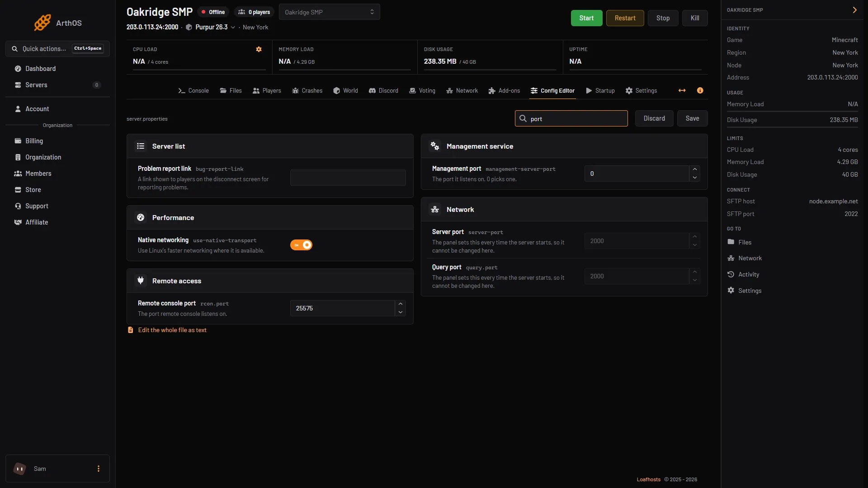This screenshot has width=868, height=488.
Task: Open Dashboard from the sidebar
Action: (x=57, y=69)
